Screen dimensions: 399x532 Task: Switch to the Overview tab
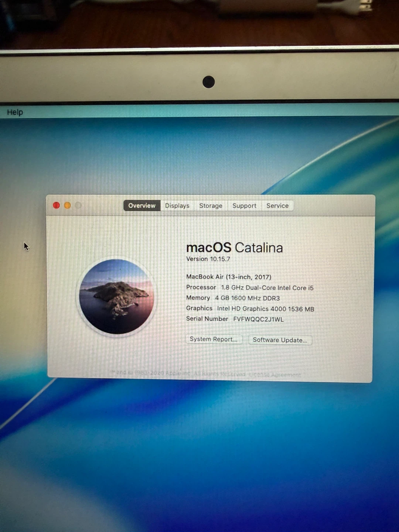point(142,206)
